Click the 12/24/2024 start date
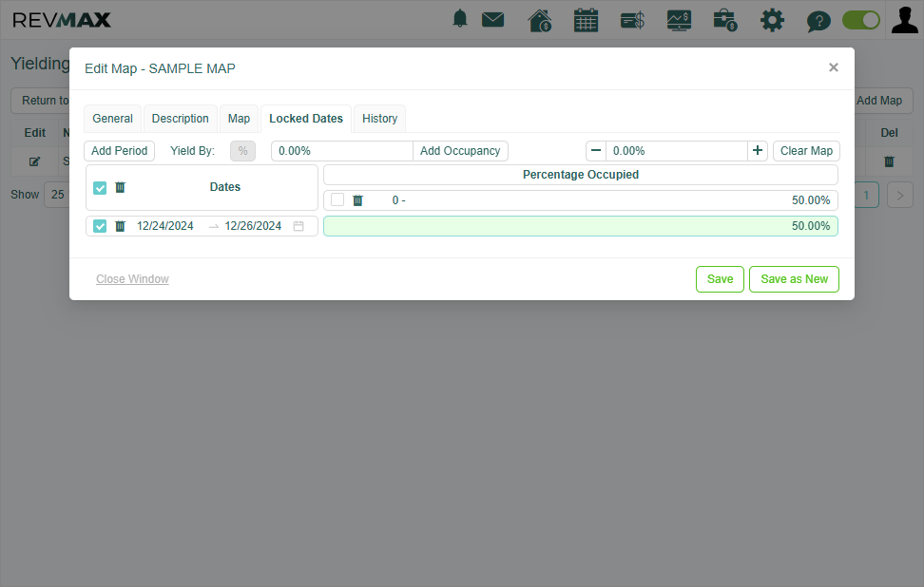The width and height of the screenshot is (924, 587). pos(165,226)
